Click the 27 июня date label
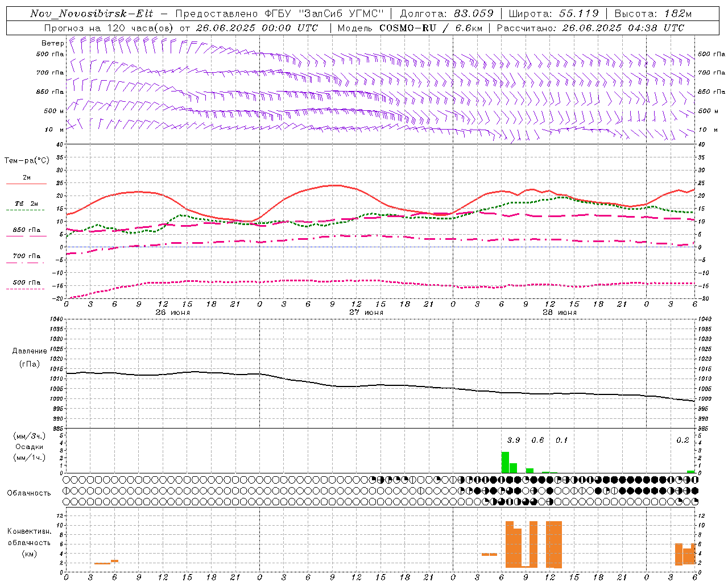 (x=366, y=312)
